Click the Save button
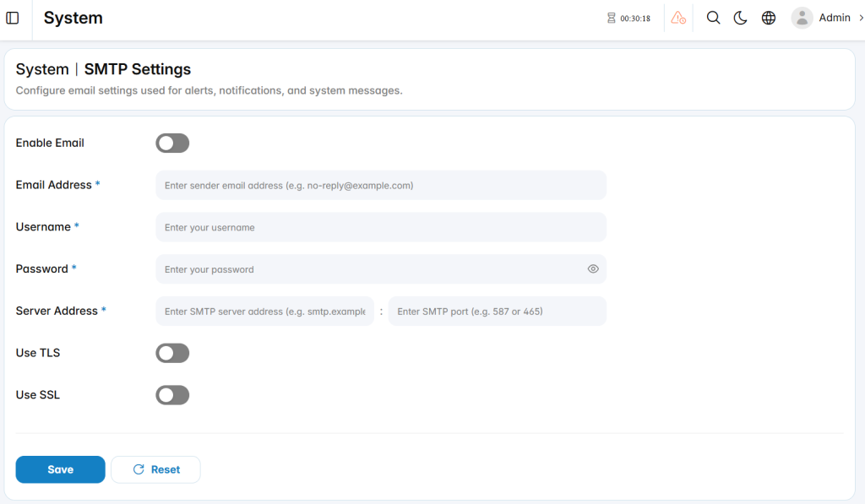 pyautogui.click(x=60, y=469)
